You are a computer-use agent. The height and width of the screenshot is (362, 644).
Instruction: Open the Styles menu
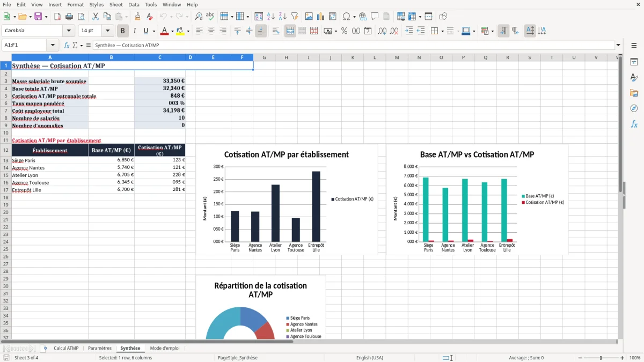[97, 4]
